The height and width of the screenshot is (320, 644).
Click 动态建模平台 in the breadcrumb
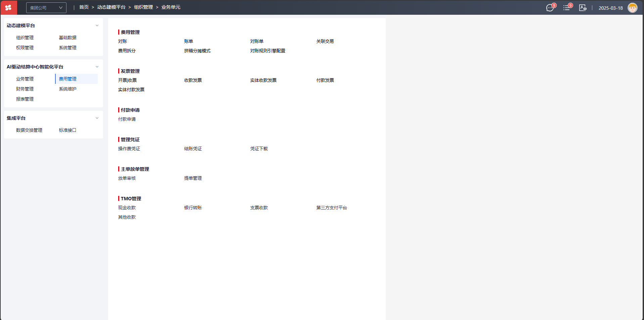(x=111, y=7)
